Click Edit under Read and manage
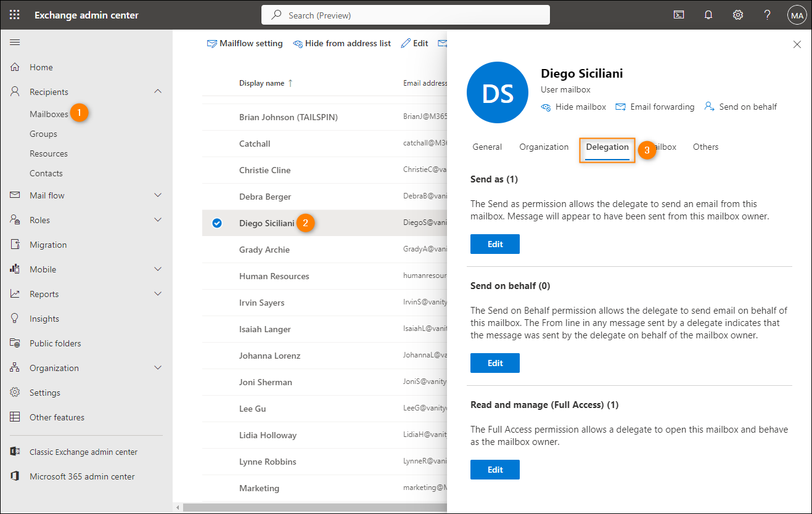 click(495, 470)
